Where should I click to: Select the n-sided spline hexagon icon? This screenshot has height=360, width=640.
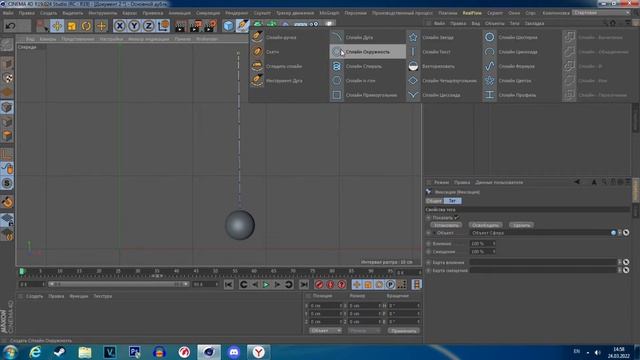click(x=336, y=80)
